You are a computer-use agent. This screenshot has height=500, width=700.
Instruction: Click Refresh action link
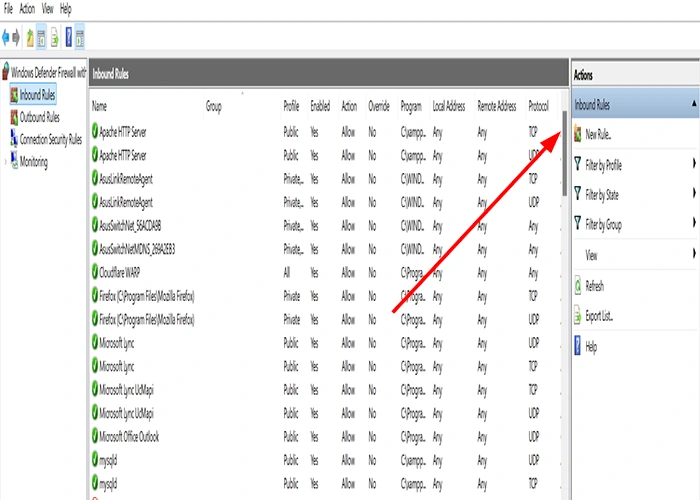coord(594,286)
